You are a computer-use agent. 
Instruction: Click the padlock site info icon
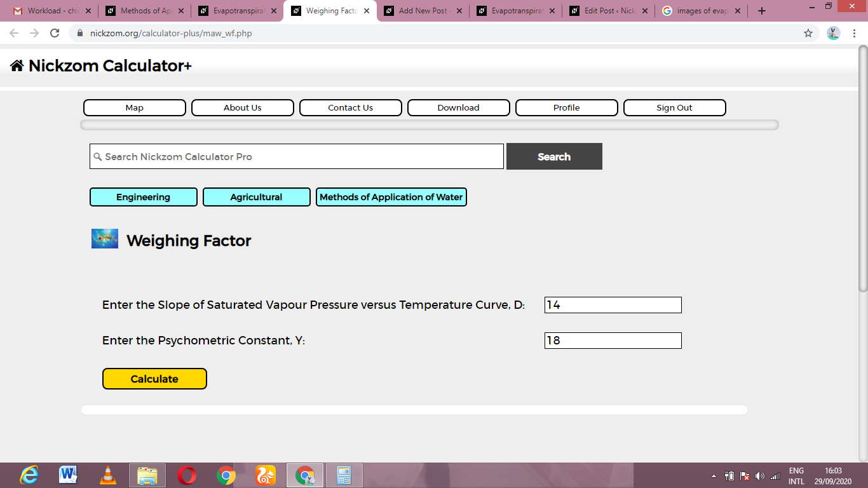[x=80, y=33]
